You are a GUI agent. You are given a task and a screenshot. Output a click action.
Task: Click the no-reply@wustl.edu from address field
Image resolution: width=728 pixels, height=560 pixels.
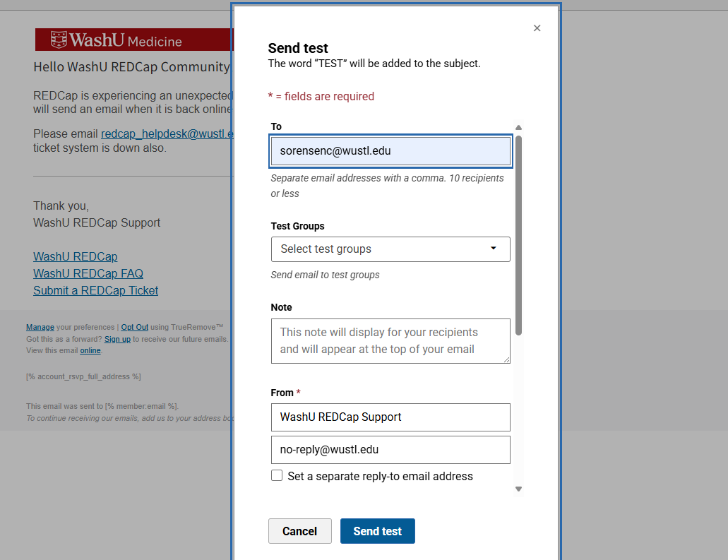(x=390, y=450)
